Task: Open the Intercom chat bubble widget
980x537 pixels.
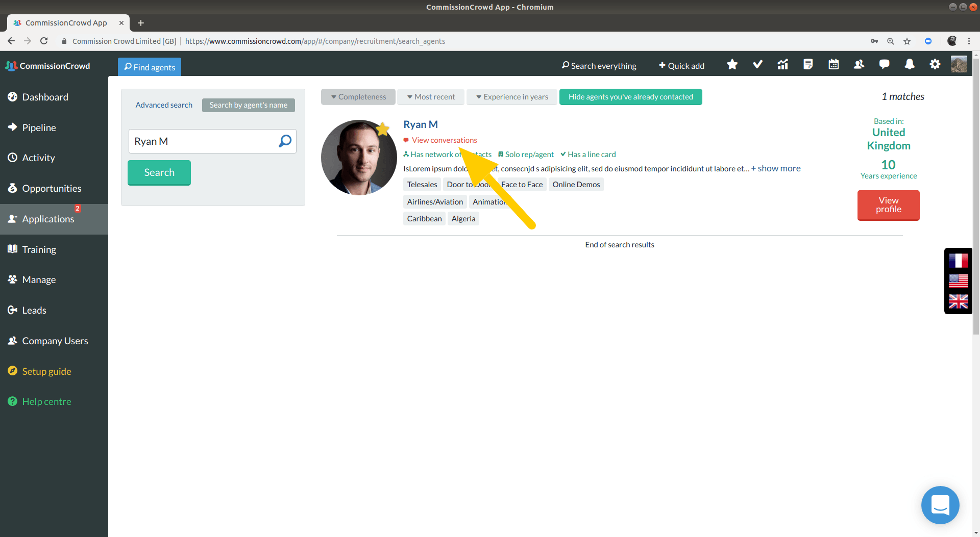Action: [x=940, y=505]
